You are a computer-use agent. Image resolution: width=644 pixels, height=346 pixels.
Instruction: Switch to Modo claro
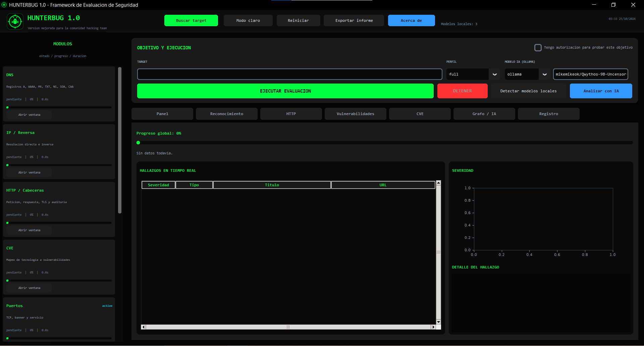coord(248,20)
